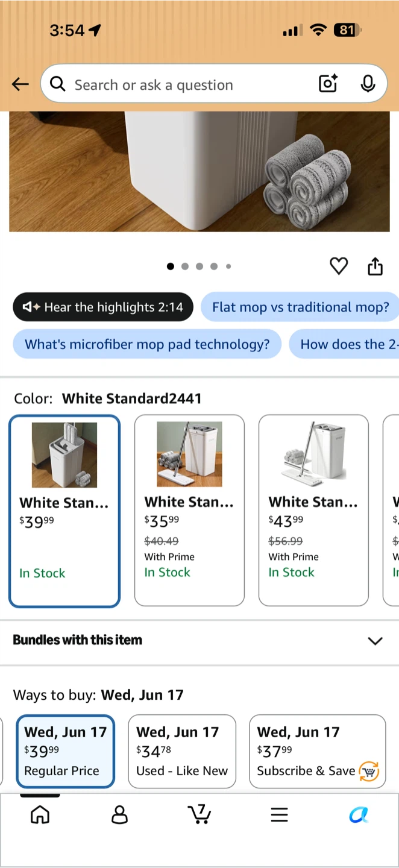Screen dimensions: 399x868
Task: Tap Wi-Fi icon in status bar
Action: pos(318,30)
